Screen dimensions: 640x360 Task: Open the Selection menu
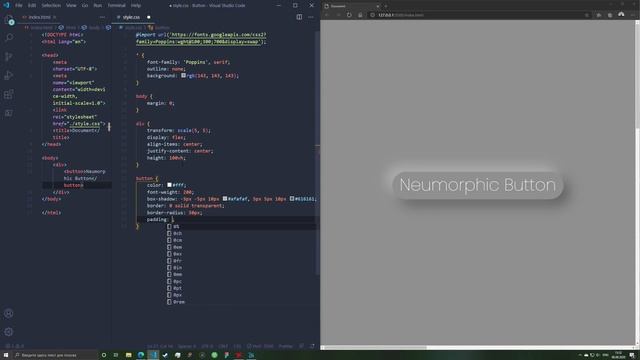(51, 6)
